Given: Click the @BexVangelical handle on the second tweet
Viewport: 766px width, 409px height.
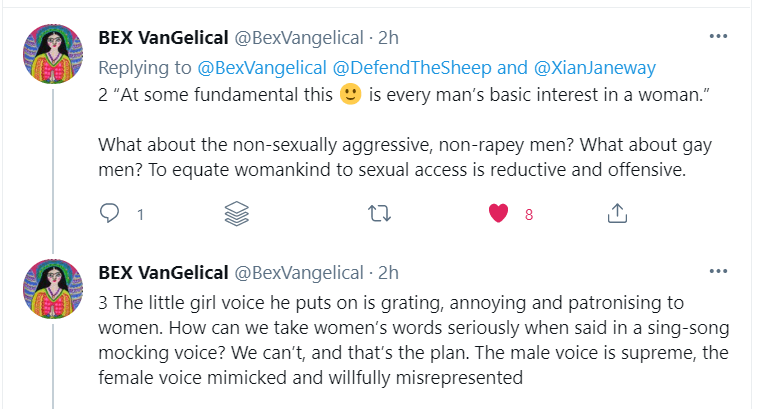Looking at the screenshot, I should (x=298, y=273).
